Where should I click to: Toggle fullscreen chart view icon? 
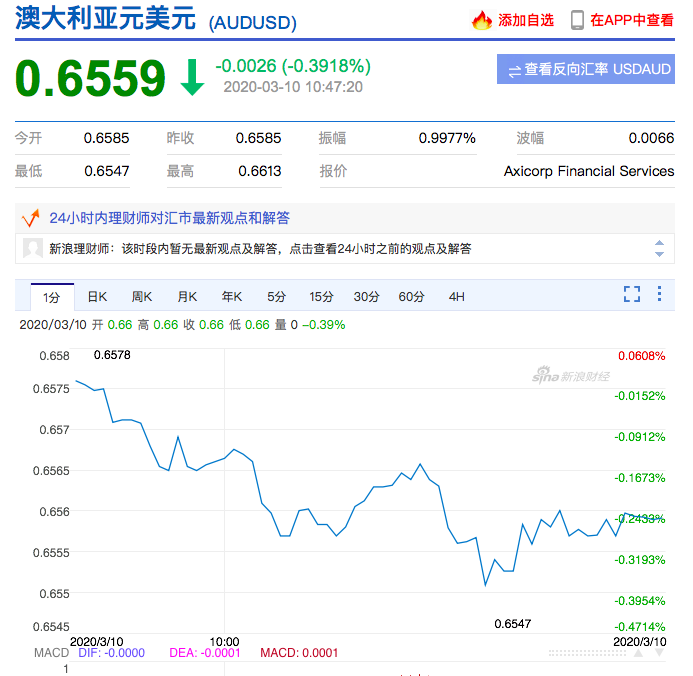[632, 294]
